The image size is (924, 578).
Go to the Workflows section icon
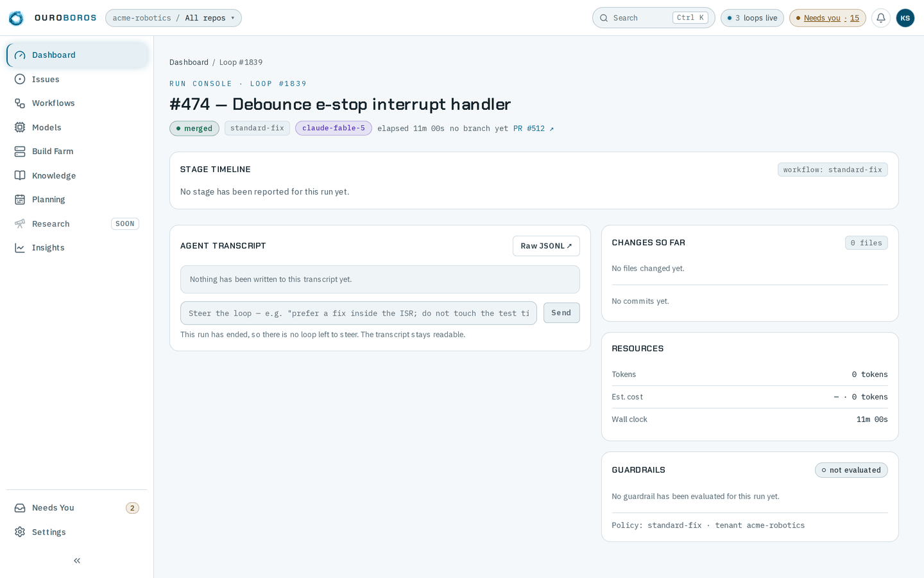click(x=20, y=103)
